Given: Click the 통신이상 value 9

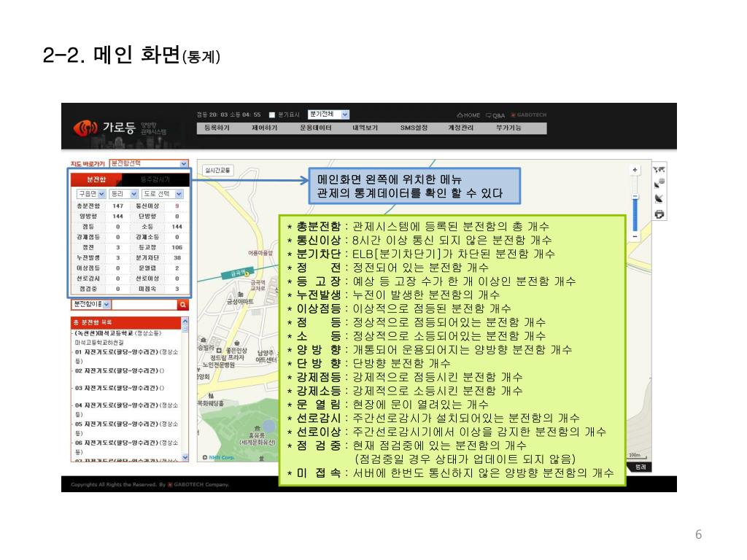Looking at the screenshot, I should [177, 206].
